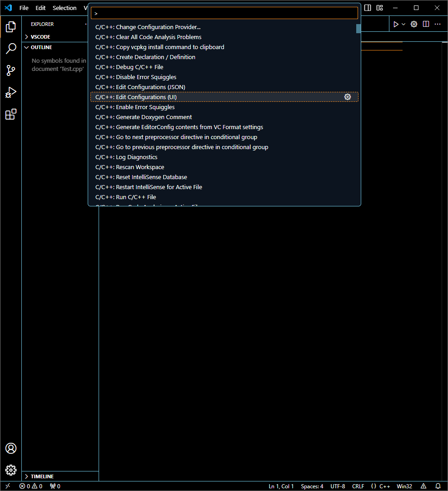Change file encoding UTF-8

pos(338,486)
